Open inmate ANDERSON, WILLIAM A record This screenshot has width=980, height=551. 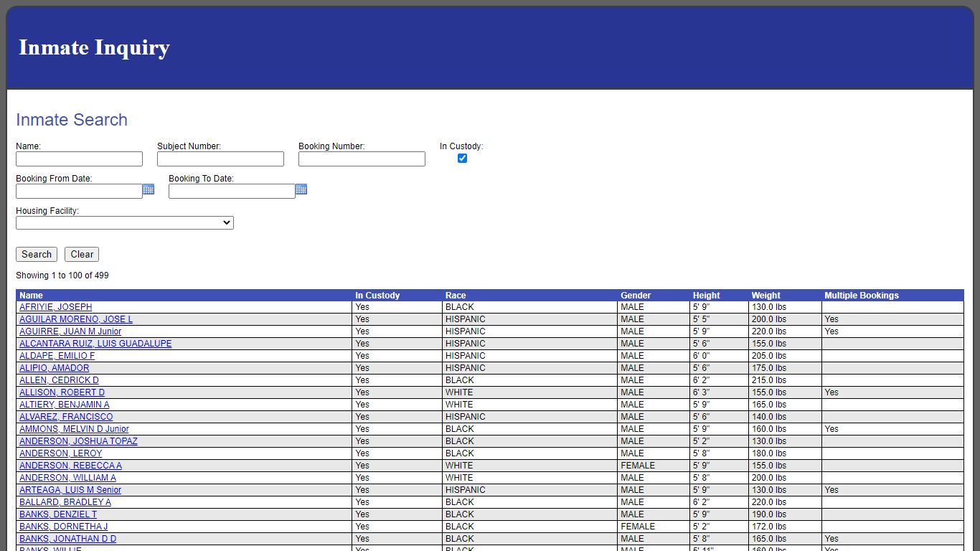pyautogui.click(x=67, y=478)
